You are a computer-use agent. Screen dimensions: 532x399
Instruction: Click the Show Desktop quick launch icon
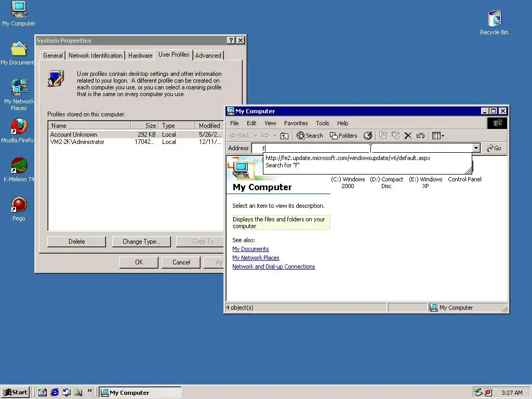(43, 393)
